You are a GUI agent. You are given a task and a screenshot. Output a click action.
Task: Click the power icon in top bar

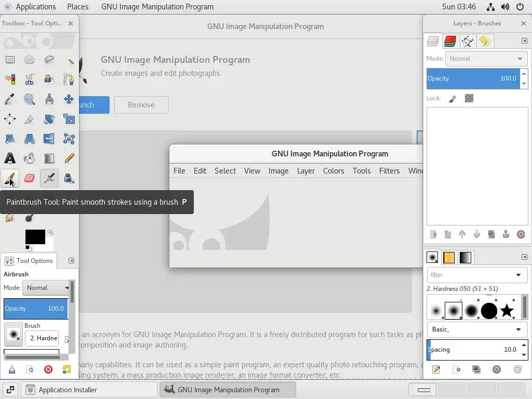520,7
